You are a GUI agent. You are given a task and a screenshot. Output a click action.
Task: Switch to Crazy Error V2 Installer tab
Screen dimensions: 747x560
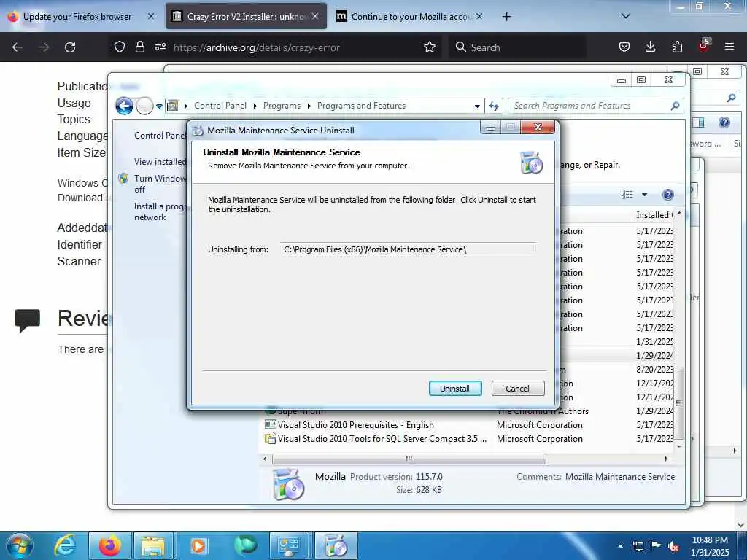(246, 17)
